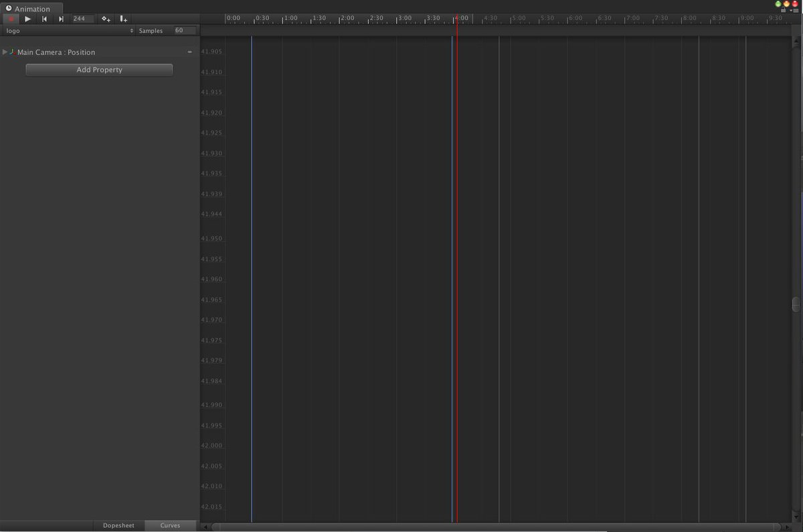Click the 1:00 mark on the time ruler
Image resolution: width=803 pixels, height=532 pixels.
(290, 18)
